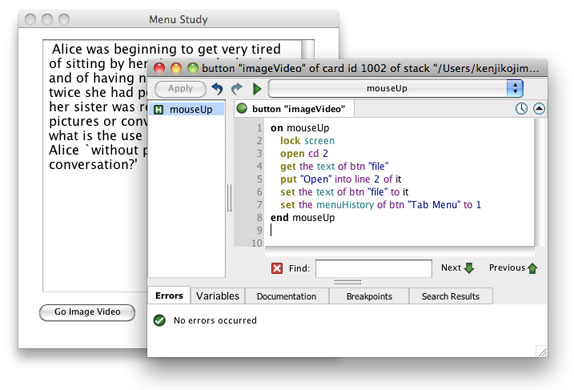Click the round up-arrow icon above script
The image size is (574, 390).
tap(539, 109)
